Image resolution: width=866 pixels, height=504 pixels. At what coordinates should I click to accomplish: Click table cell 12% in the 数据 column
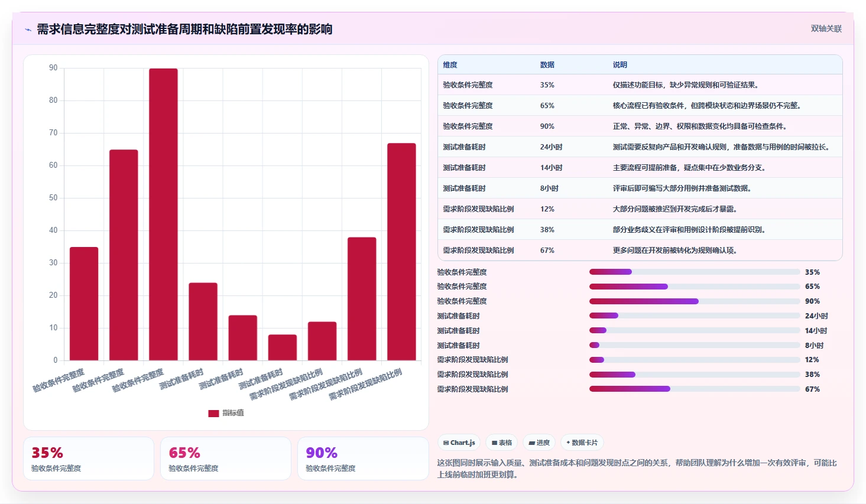547,209
